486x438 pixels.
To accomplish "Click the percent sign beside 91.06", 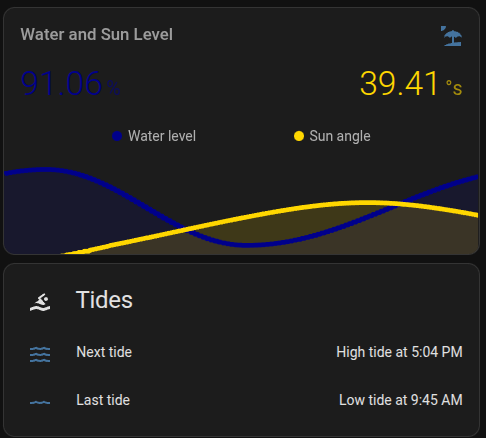I will [113, 88].
